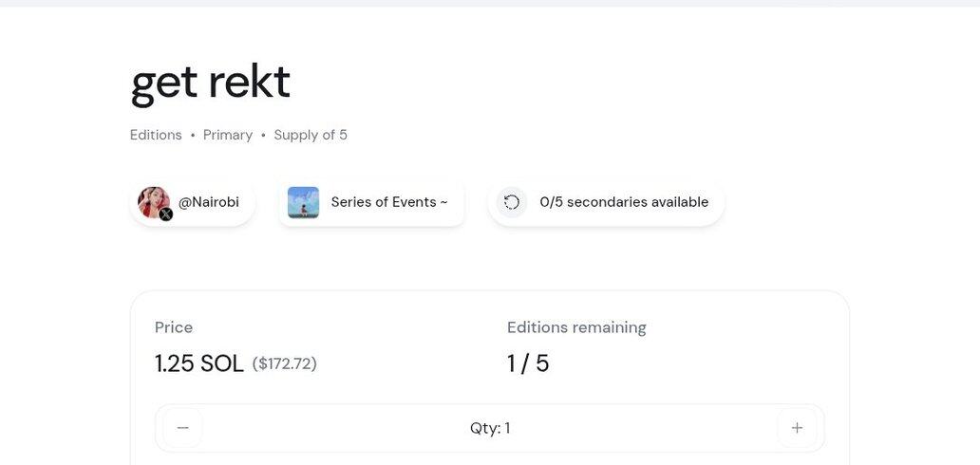Select the Editions tag under the title
The width and height of the screenshot is (980, 465).
(156, 135)
